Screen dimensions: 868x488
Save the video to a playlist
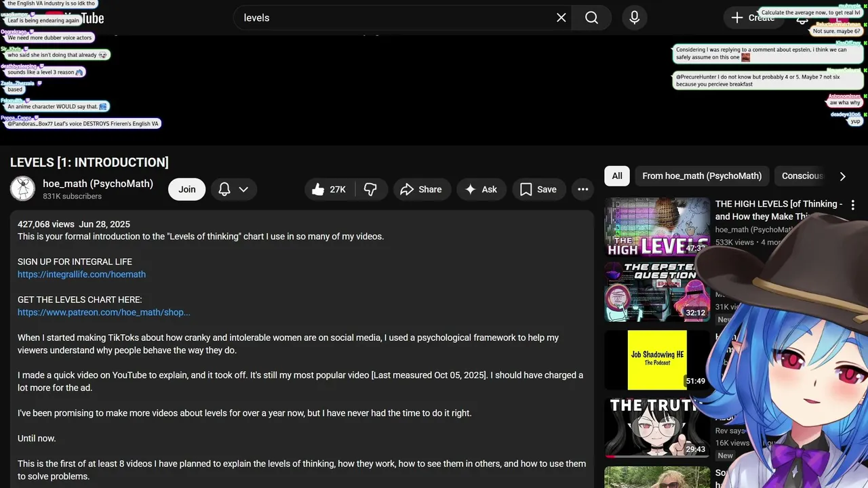click(538, 190)
